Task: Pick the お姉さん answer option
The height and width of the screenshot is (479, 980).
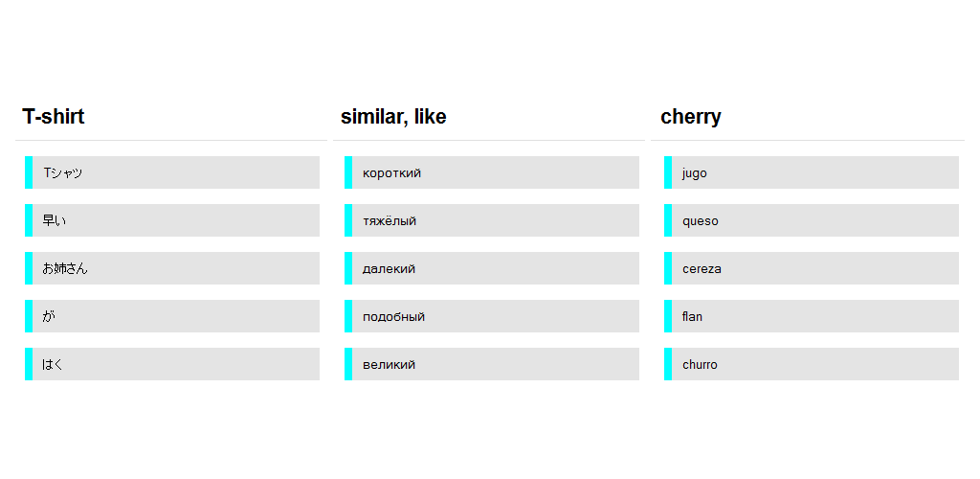Action: [172, 268]
